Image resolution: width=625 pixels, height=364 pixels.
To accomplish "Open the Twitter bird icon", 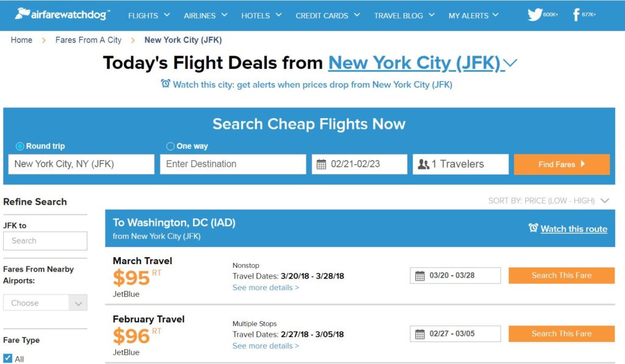I will click(x=535, y=15).
